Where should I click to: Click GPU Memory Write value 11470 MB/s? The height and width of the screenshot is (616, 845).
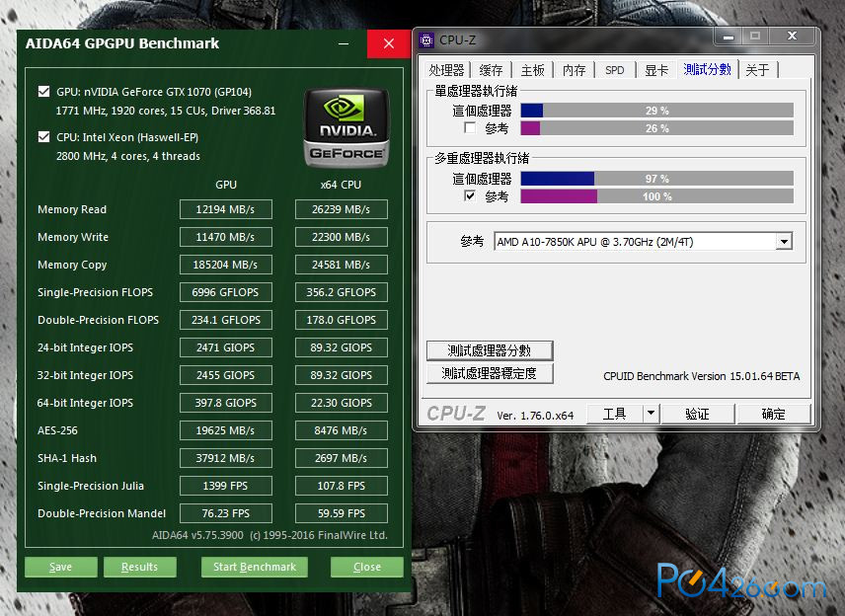coord(226,237)
